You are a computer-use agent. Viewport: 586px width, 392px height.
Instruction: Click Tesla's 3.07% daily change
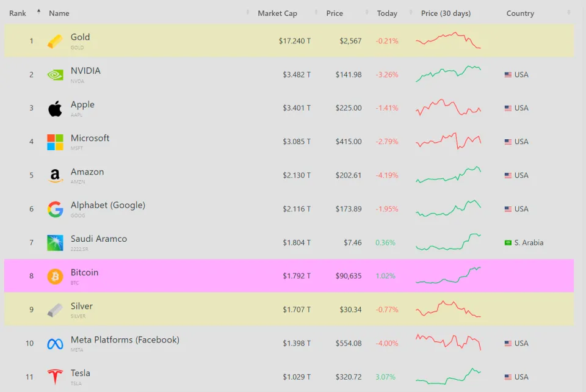pyautogui.click(x=385, y=377)
